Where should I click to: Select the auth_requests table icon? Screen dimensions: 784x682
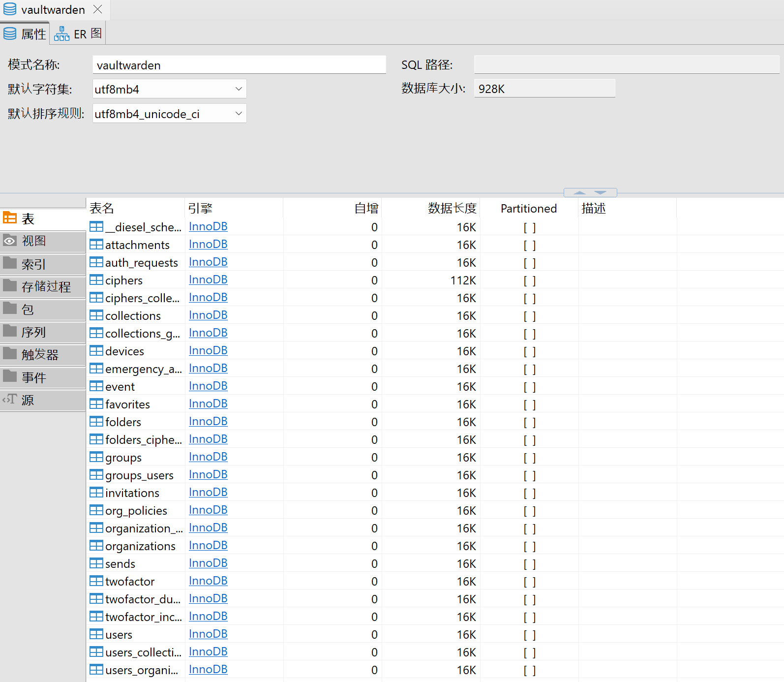[x=96, y=262]
